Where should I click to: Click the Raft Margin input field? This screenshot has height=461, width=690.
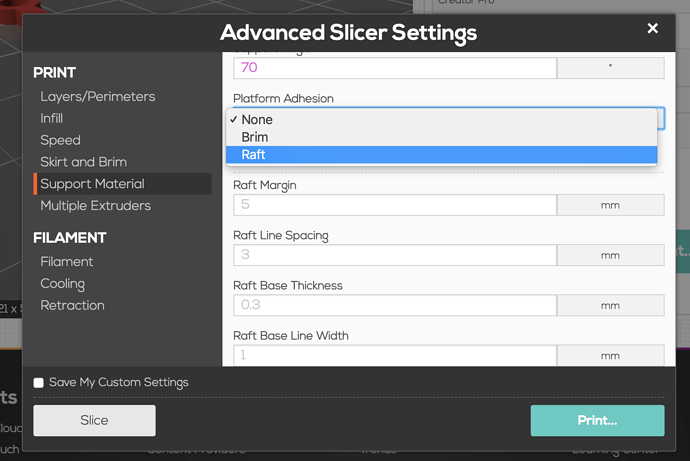395,205
